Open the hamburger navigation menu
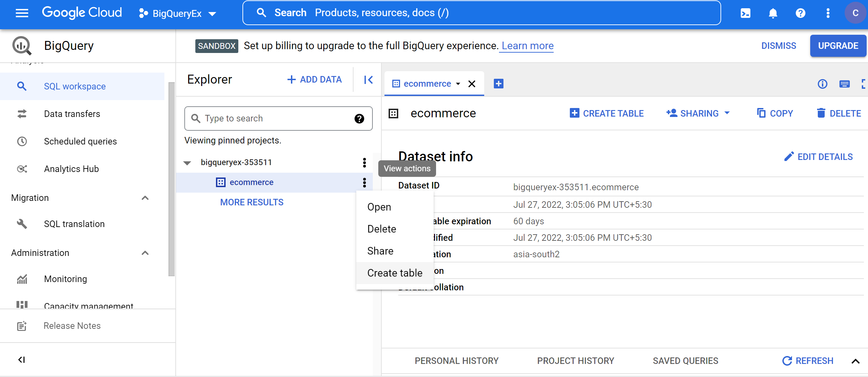The height and width of the screenshot is (377, 868). (x=22, y=13)
